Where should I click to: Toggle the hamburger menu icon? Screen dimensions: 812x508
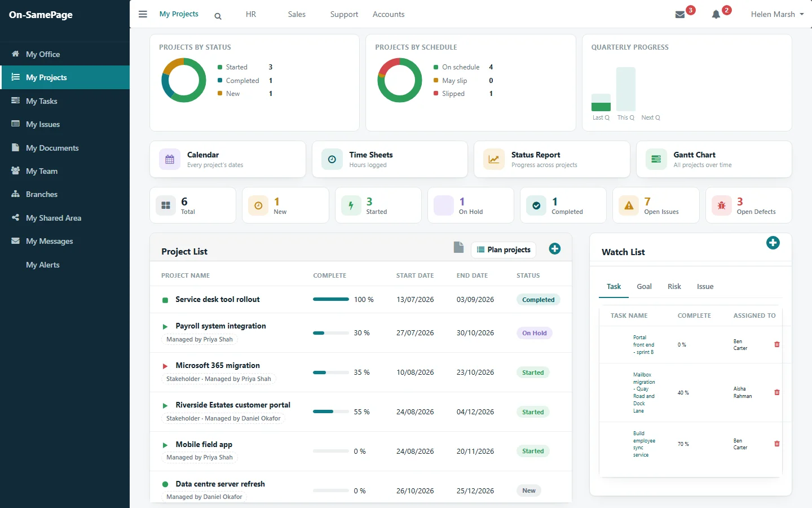[143, 14]
